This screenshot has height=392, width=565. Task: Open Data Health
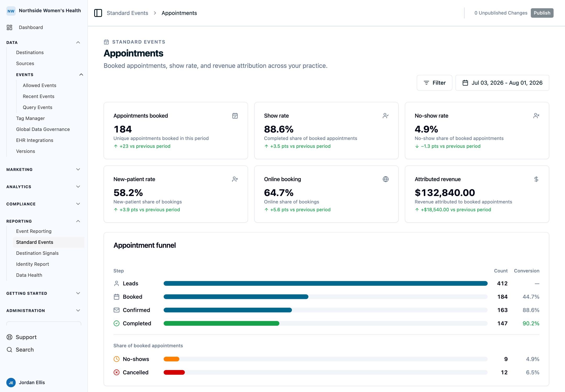click(29, 275)
